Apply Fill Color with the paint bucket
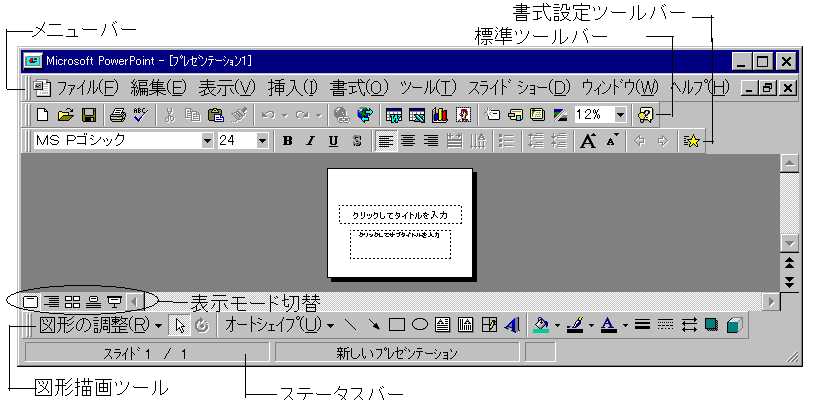Viewport: 816px width, 400px height. [x=542, y=326]
